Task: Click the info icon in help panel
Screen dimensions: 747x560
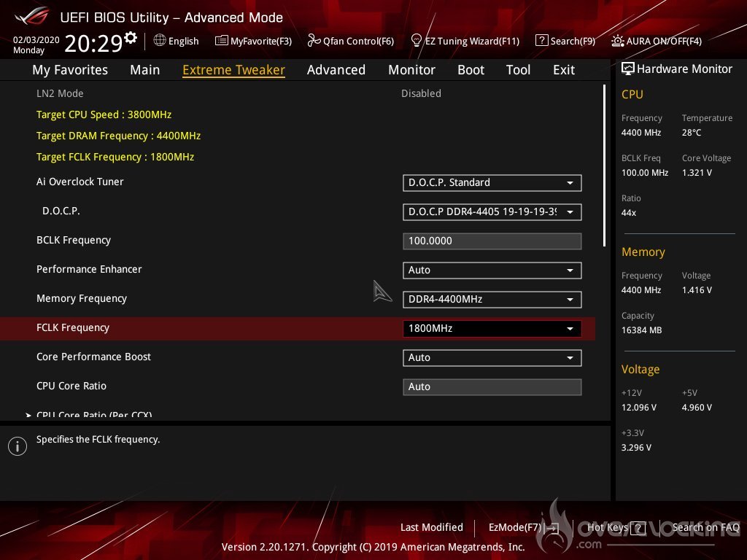Action: (x=18, y=446)
